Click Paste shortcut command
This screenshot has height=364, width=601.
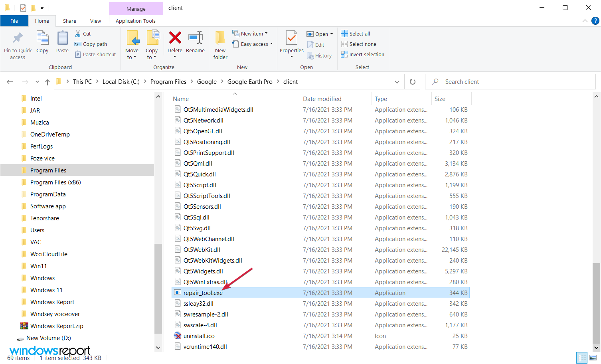[95, 55]
